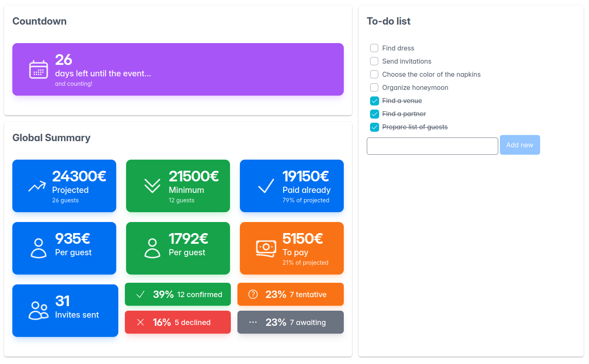589x364 pixels.
Task: Select the trending arrow icon on Projected tile
Action: point(37,186)
